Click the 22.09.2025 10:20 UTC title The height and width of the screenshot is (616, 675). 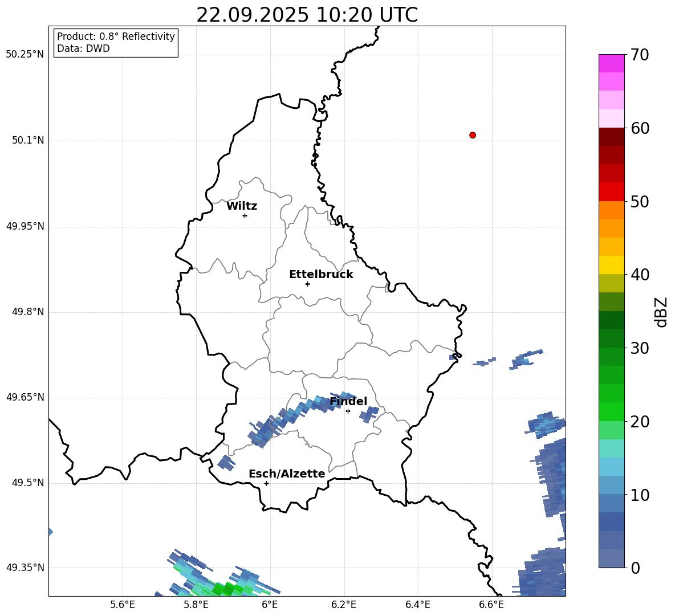[307, 15]
